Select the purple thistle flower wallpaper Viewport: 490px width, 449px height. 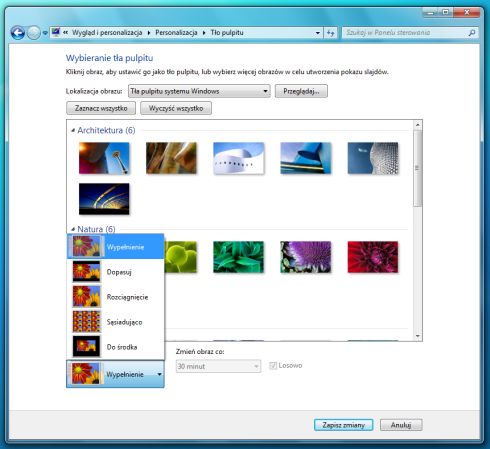click(306, 257)
